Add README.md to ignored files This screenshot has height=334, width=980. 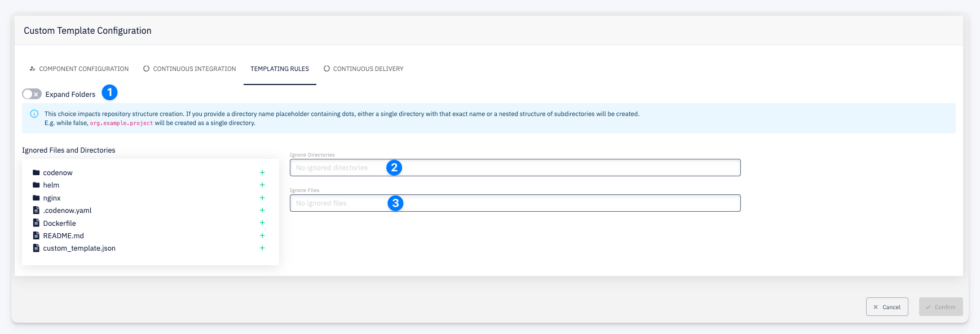point(262,235)
